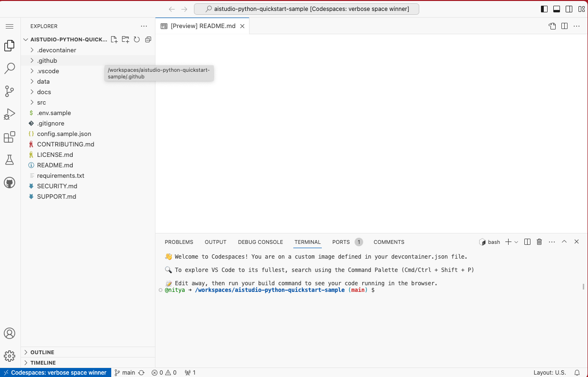The height and width of the screenshot is (377, 588).
Task: Click the notifications bell in status bar
Action: pyautogui.click(x=577, y=373)
